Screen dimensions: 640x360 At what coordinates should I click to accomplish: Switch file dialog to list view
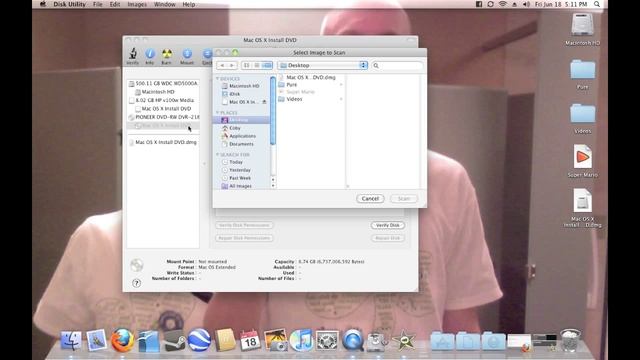pyautogui.click(x=256, y=65)
